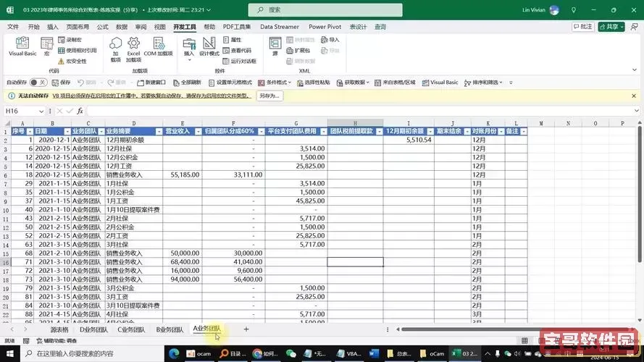This screenshot has width=644, height=362.
Task: Switch to the B业务团队 sheet tab
Action: point(170,329)
